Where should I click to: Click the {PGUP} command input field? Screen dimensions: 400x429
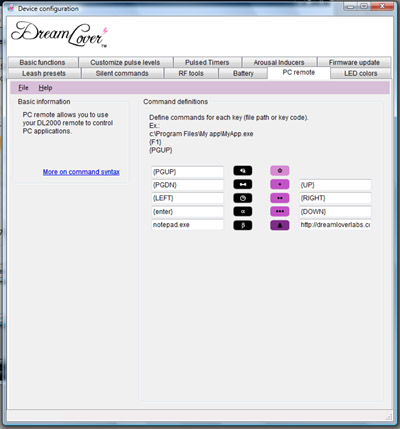(187, 172)
